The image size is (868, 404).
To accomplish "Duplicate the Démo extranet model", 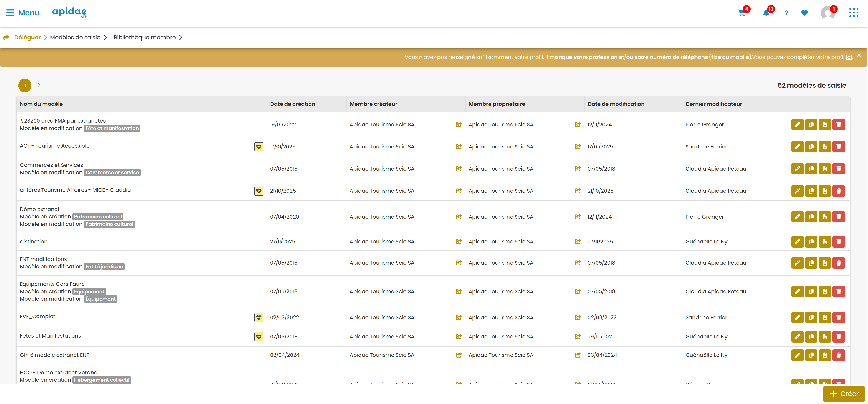I will 811,217.
